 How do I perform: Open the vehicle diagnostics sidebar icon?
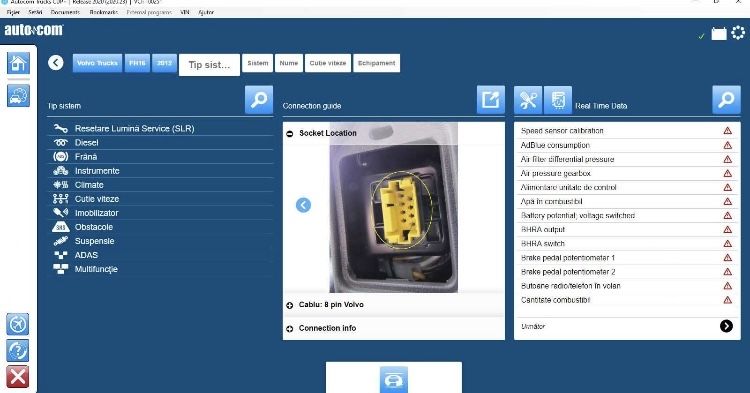pyautogui.click(x=18, y=96)
